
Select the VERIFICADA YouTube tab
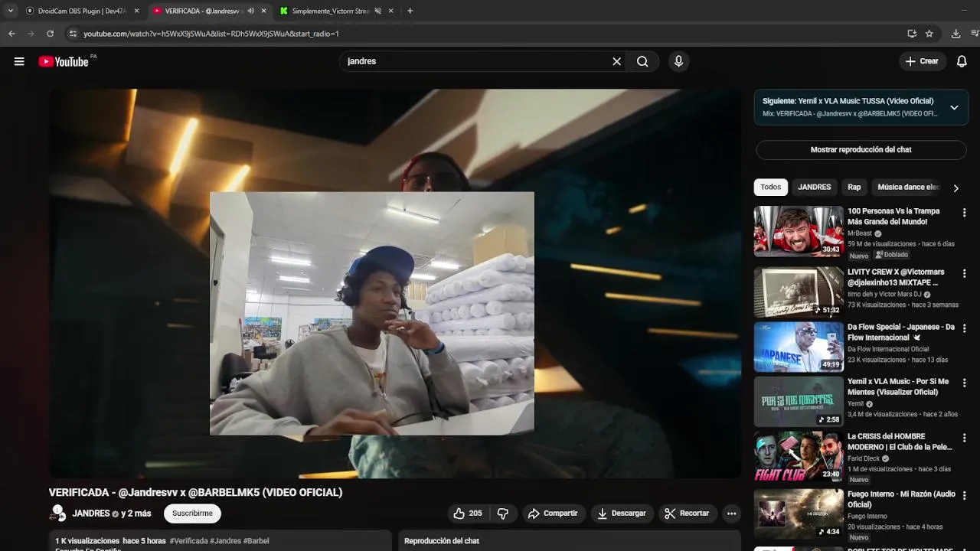point(208,11)
